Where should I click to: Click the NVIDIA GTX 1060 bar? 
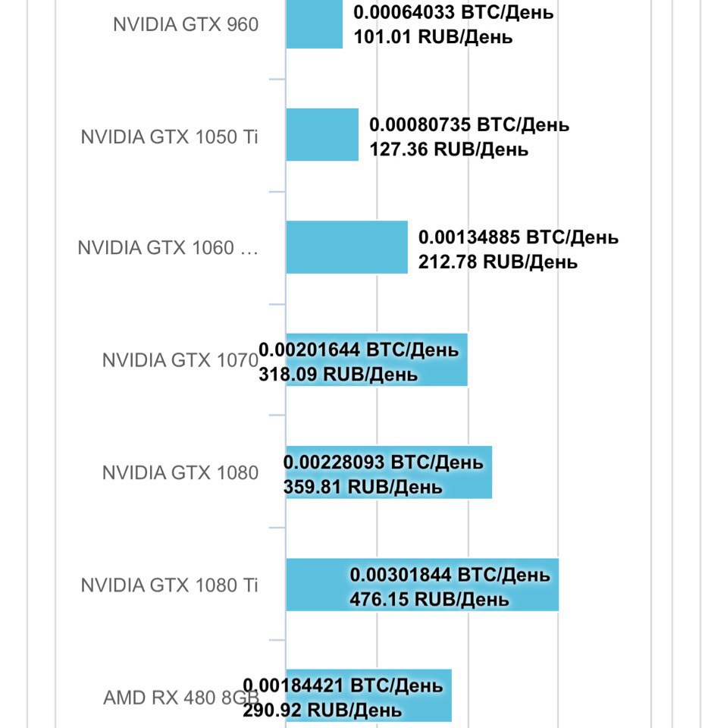(346, 246)
